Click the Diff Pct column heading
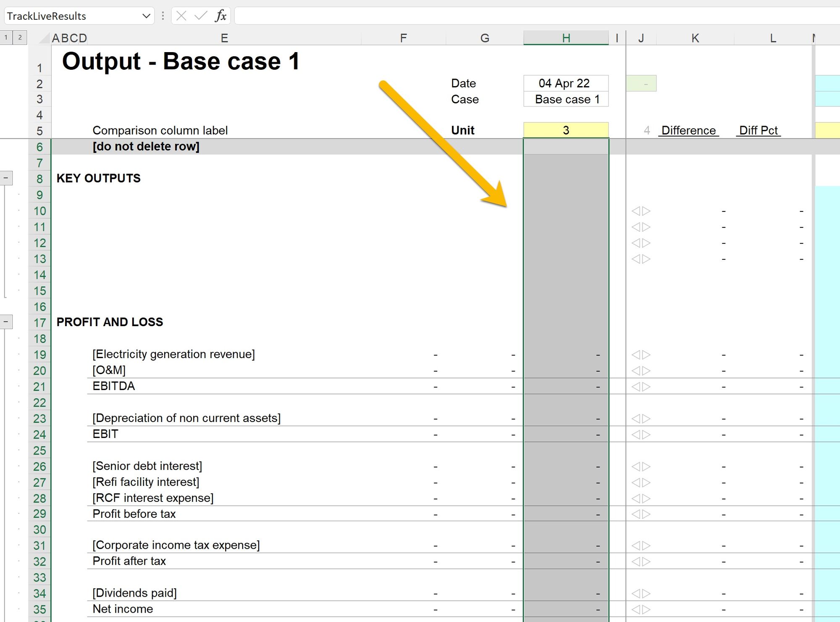Viewport: 840px width, 622px height. coord(758,130)
